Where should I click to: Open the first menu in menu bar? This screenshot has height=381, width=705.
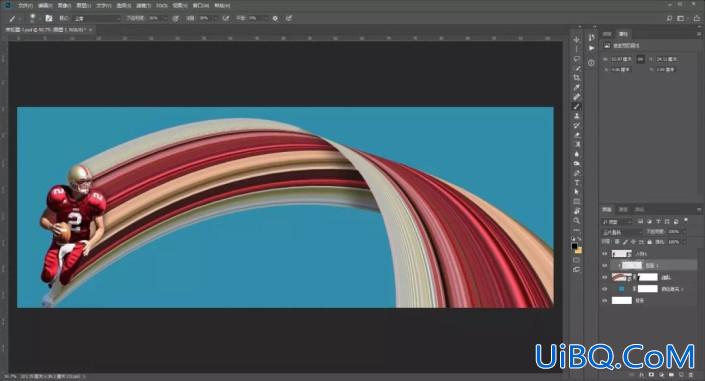coord(25,5)
